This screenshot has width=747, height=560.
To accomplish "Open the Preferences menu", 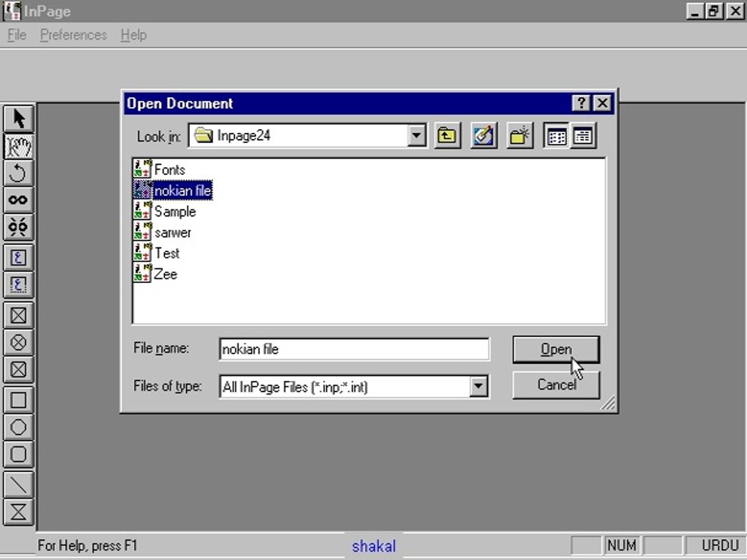I will click(73, 35).
